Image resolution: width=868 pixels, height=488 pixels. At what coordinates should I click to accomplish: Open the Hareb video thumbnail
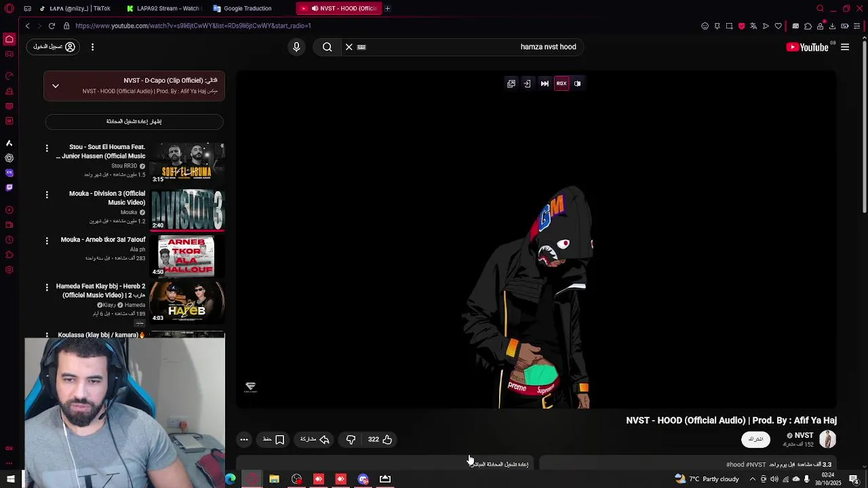click(x=187, y=302)
